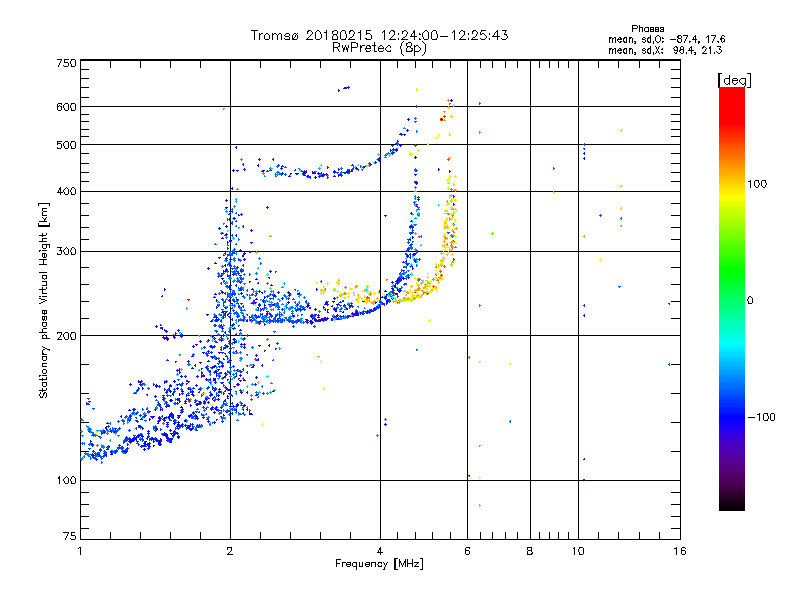
Task: Click the '75' y-axis tick label
Action: pyautogui.click(x=70, y=536)
